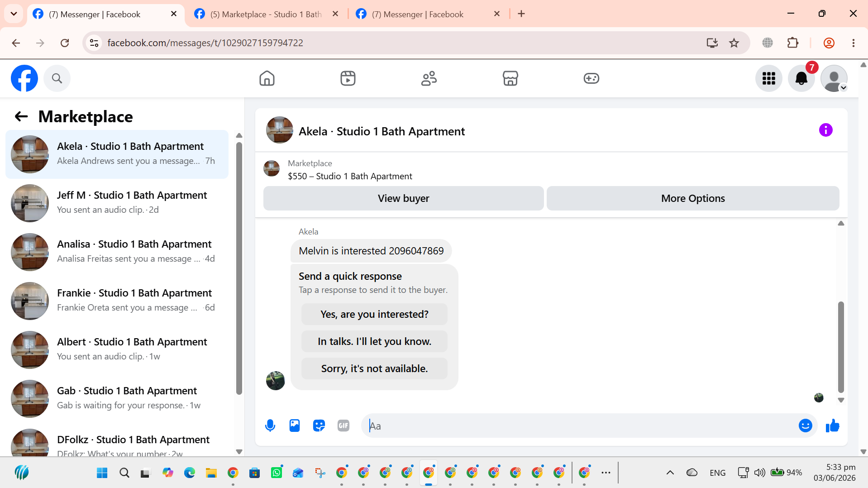Click the View buyer button

pyautogui.click(x=403, y=198)
